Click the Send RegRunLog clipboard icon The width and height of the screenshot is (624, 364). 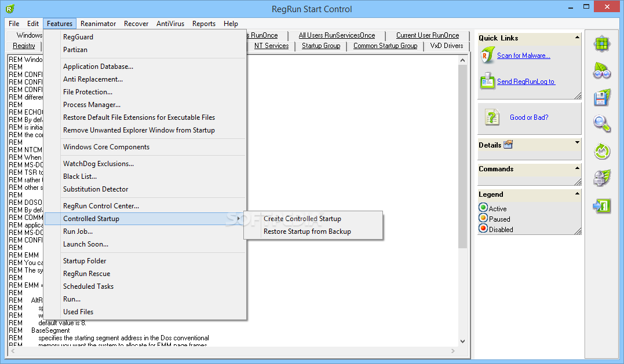click(x=487, y=81)
